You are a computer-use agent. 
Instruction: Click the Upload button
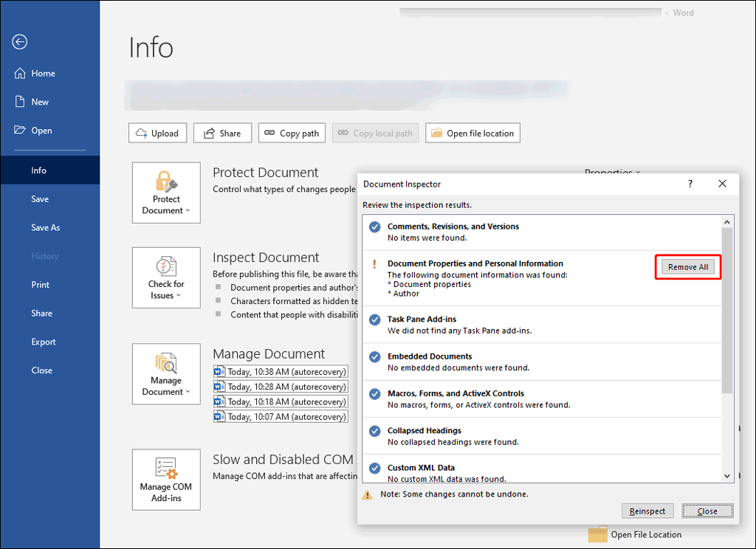pos(158,133)
